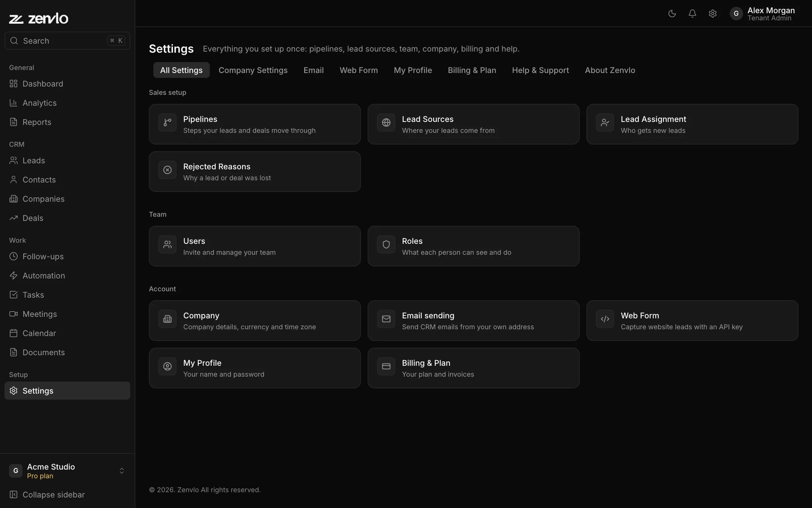Click the Company building icon in Account

[167, 319]
